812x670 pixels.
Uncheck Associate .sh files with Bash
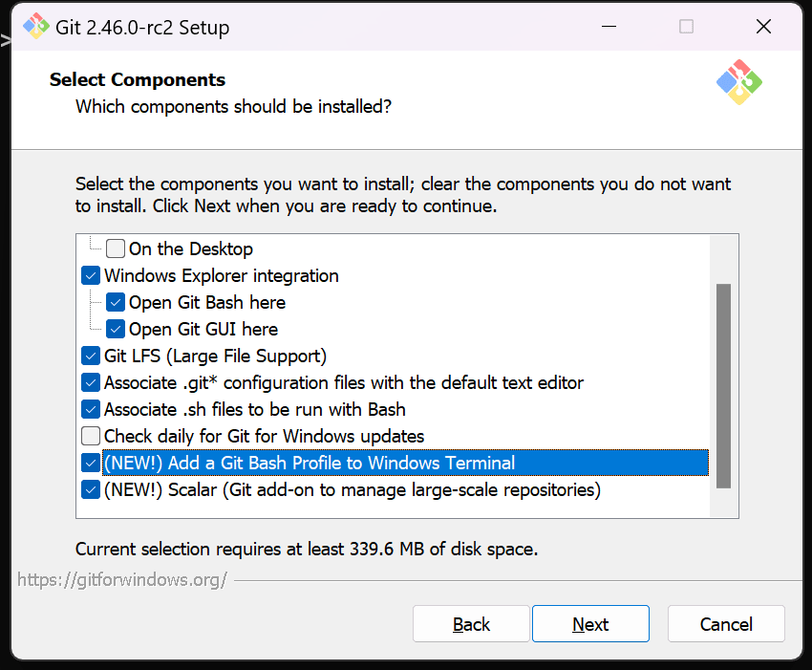(91, 410)
